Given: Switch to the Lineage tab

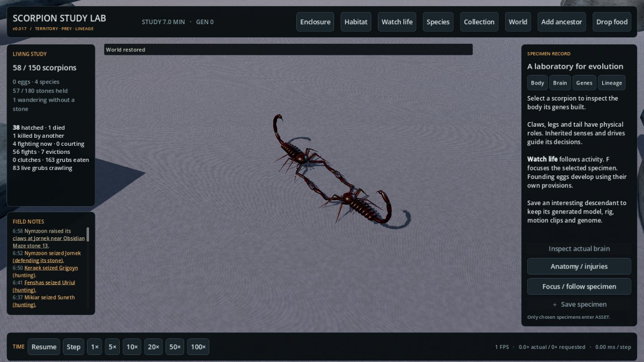Looking at the screenshot, I should click(612, 83).
